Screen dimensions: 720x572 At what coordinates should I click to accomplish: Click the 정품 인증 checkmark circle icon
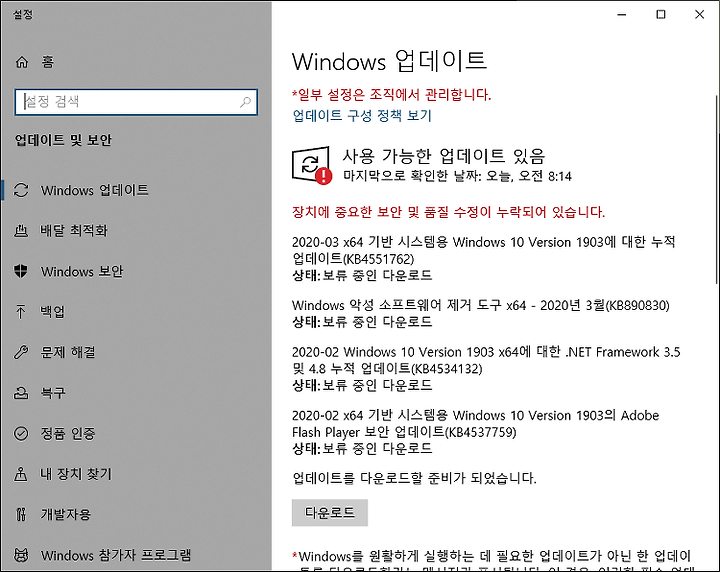pos(21,433)
